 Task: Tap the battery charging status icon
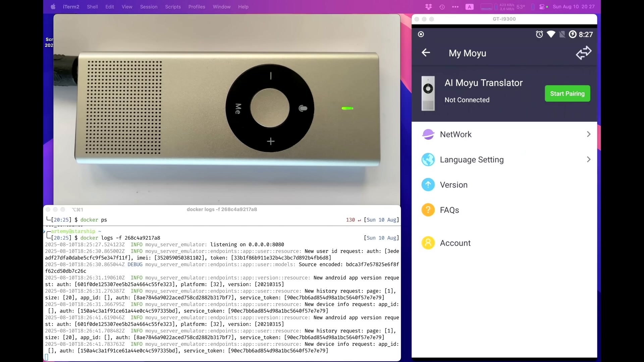click(573, 34)
